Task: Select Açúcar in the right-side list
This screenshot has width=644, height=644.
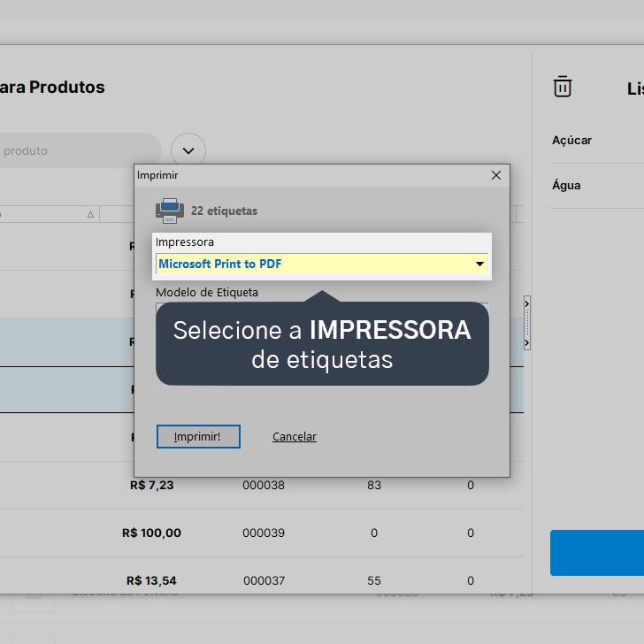Action: [571, 140]
